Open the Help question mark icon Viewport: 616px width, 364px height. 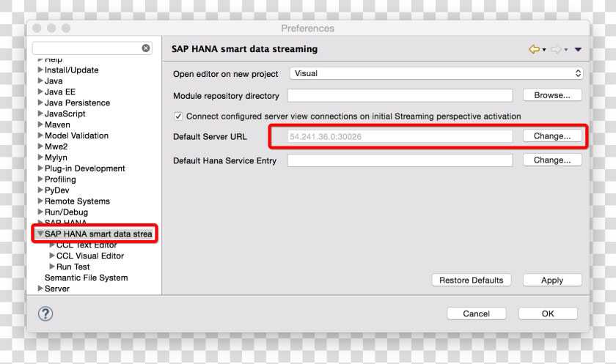click(x=45, y=313)
